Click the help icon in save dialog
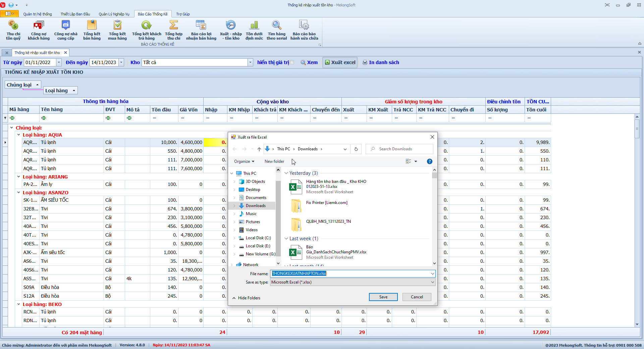The height and width of the screenshot is (349, 644). [x=429, y=161]
